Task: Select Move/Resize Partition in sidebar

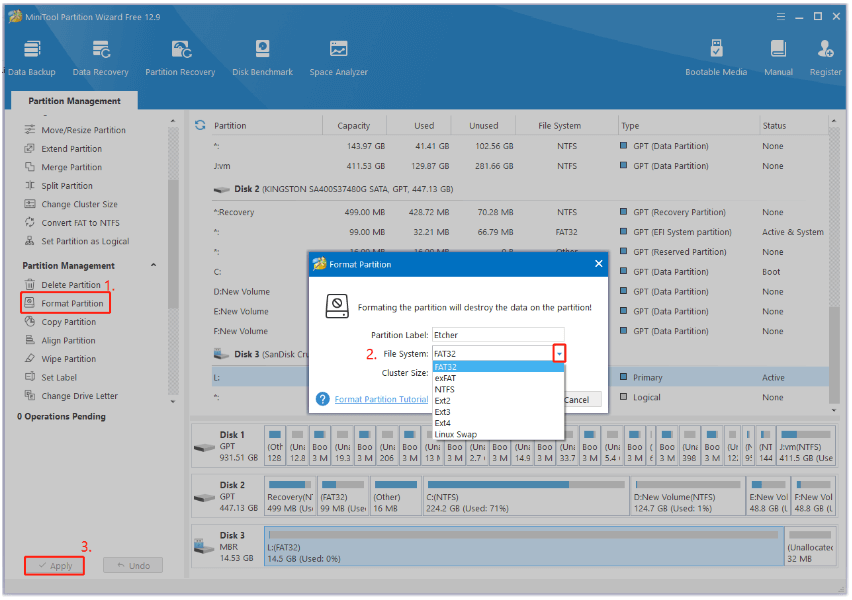Action: click(x=75, y=130)
